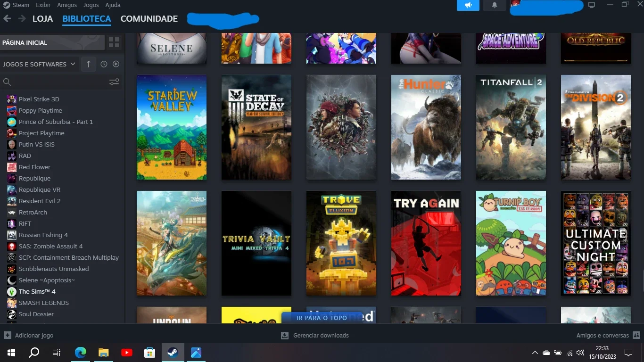Switch to the COMUNIDADE tab
The width and height of the screenshot is (644, 362).
coord(149,19)
